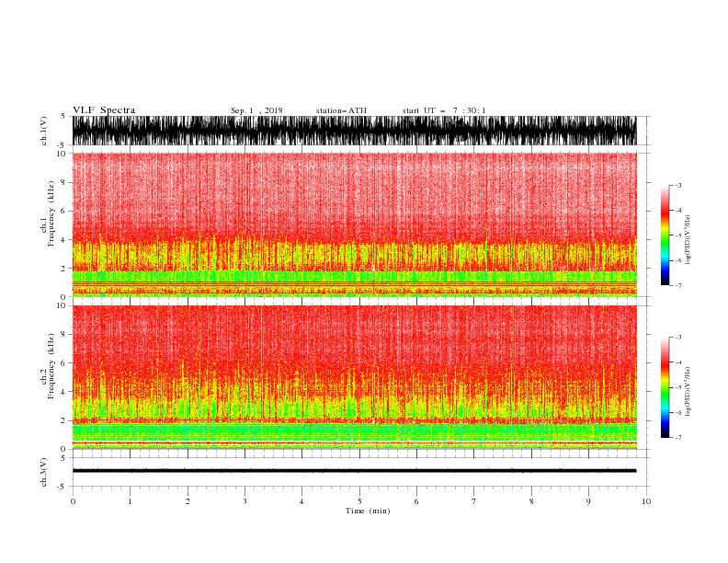Click the ch.1 spectrogram panel
728x563 pixels.
pos(354,224)
